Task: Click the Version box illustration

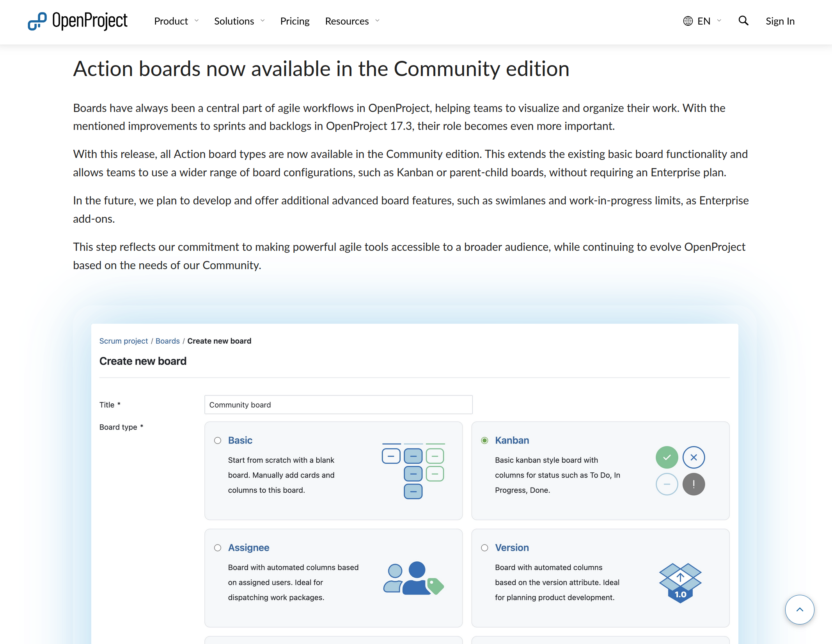Action: [x=680, y=583]
